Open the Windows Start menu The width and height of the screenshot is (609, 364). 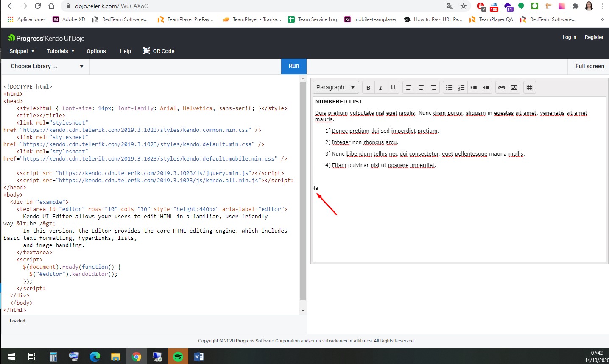pyautogui.click(x=11, y=357)
